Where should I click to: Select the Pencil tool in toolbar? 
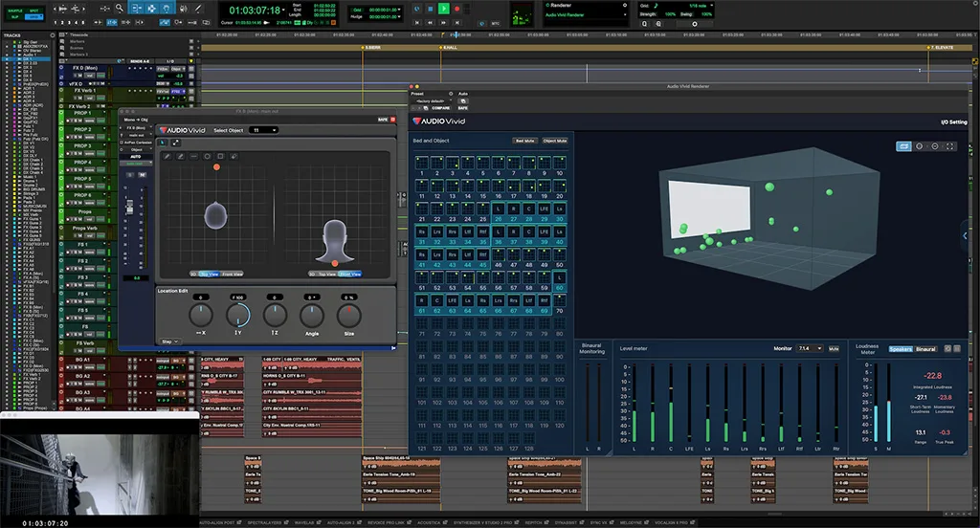[x=198, y=8]
